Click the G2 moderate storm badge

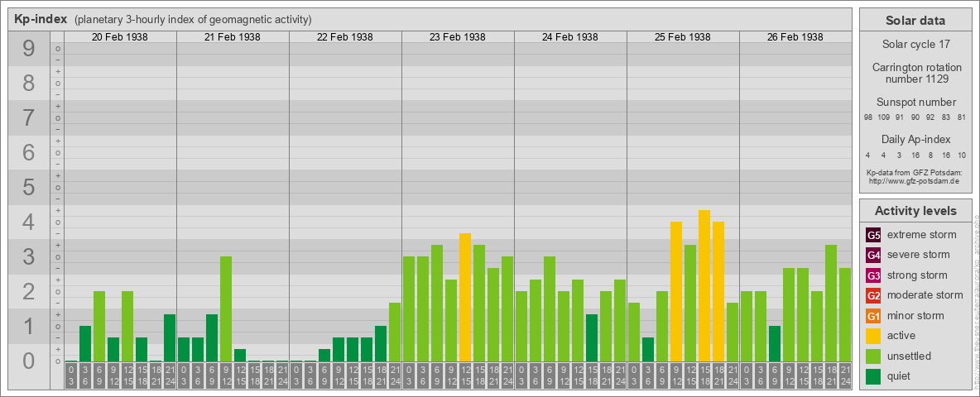(873, 295)
